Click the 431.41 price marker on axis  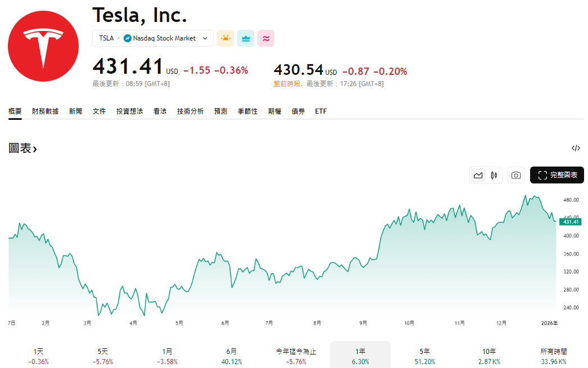pos(571,222)
